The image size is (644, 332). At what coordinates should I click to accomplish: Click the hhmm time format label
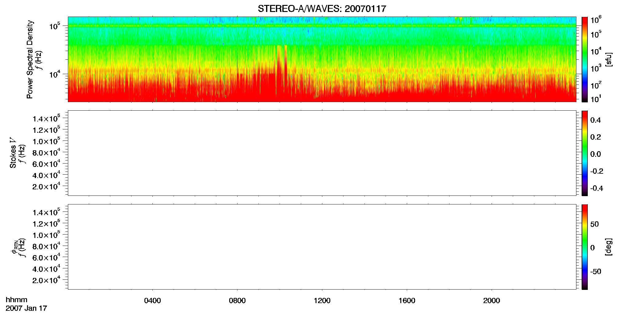[17, 300]
